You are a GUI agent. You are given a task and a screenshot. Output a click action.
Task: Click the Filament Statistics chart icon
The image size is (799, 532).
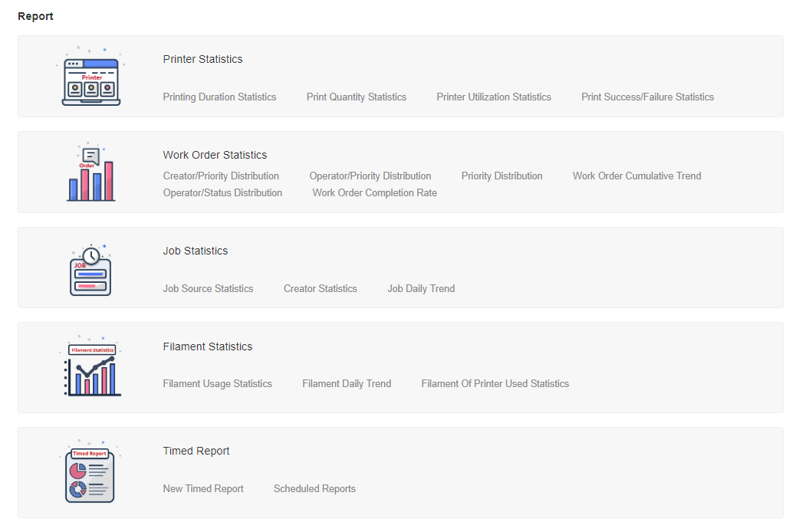(x=90, y=369)
